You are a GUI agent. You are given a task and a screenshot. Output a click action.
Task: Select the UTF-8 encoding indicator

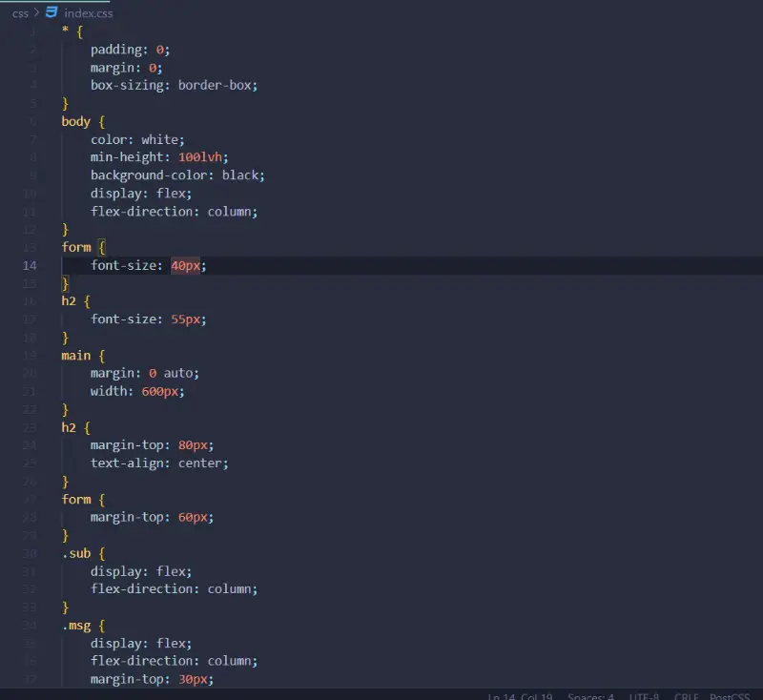point(643,697)
